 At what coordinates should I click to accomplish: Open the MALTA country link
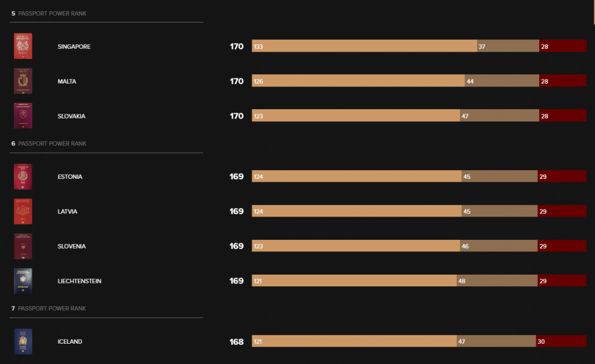tap(67, 81)
